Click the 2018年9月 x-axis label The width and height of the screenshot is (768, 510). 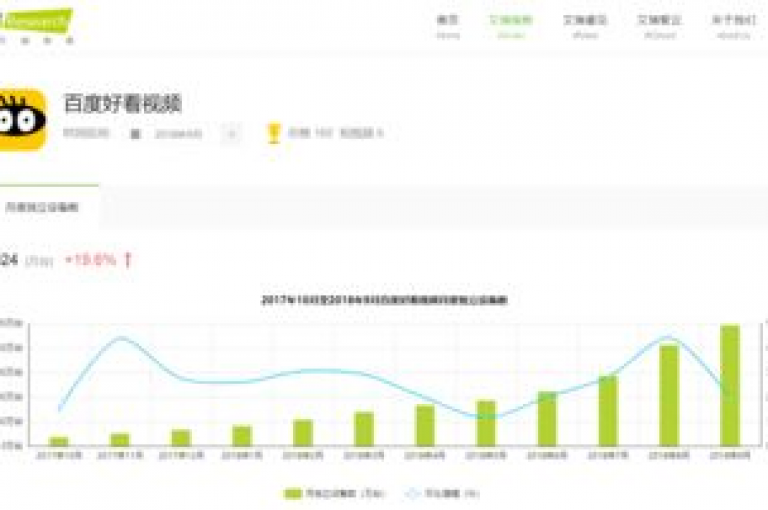pyautogui.click(x=730, y=455)
